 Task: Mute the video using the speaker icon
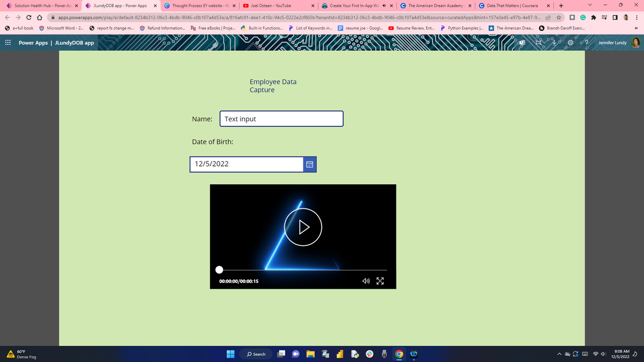coord(366,281)
